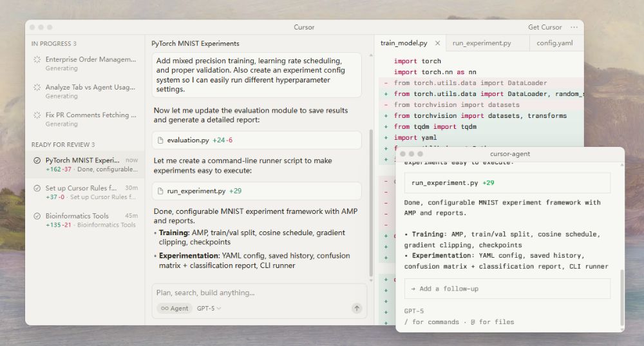Screen dimensions: 644x346
Task: Click the spinner beside Analyze Tab vs Agent Usage
Action: point(37,87)
